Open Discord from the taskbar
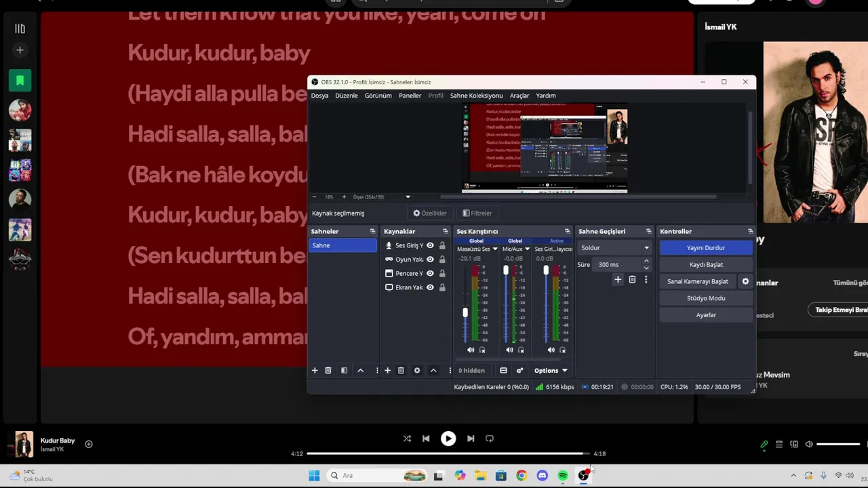Screen dimensions: 868x488 (x=542, y=476)
